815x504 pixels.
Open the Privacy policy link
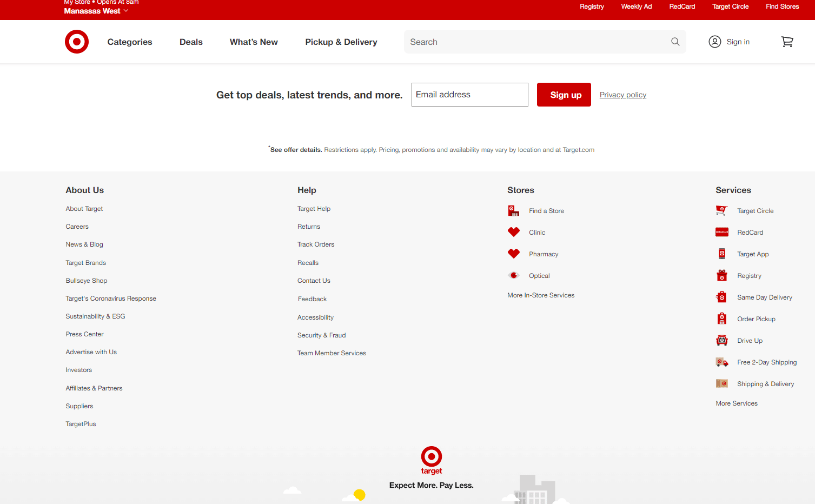pyautogui.click(x=623, y=95)
